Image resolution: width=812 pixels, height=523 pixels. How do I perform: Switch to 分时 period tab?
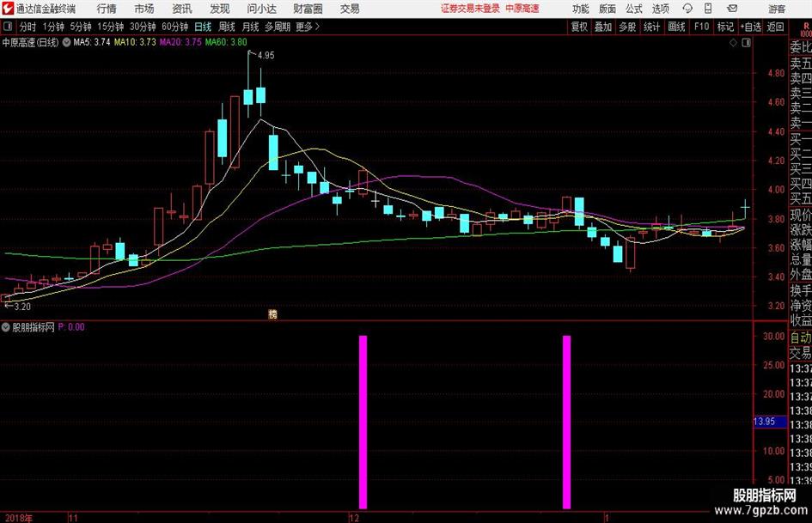(28, 27)
